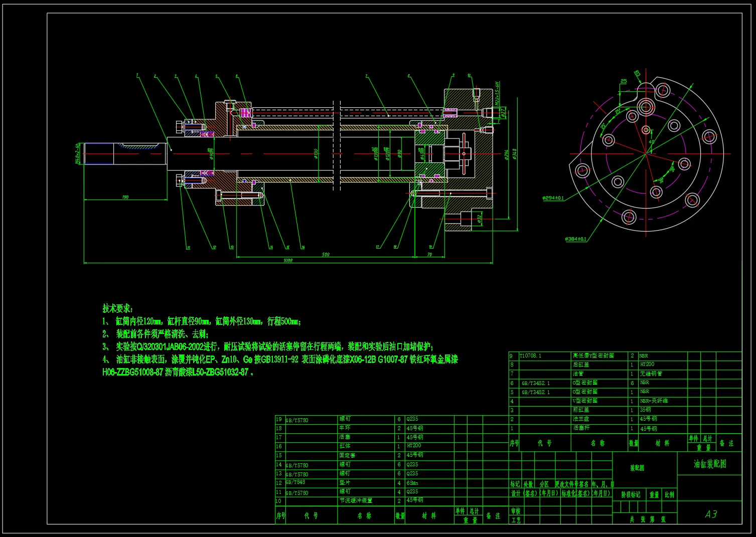The height and width of the screenshot is (537, 756).
Task: Click the '无缝钢管' material cell
Action: pyautogui.click(x=651, y=374)
